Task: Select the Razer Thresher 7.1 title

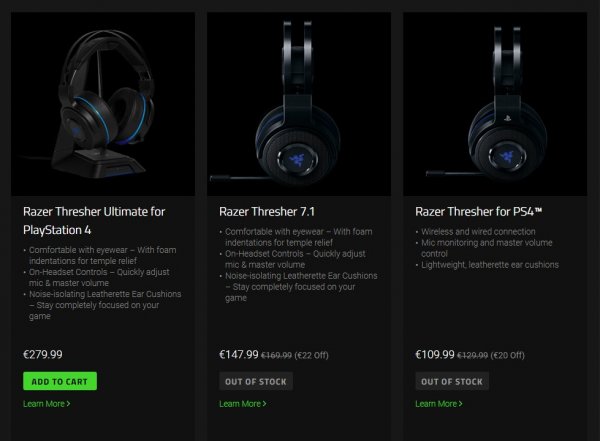Action: click(267, 212)
